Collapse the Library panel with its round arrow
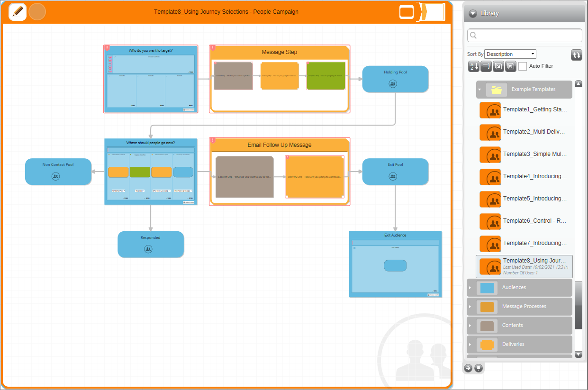This screenshot has height=390, width=588. pos(473,14)
